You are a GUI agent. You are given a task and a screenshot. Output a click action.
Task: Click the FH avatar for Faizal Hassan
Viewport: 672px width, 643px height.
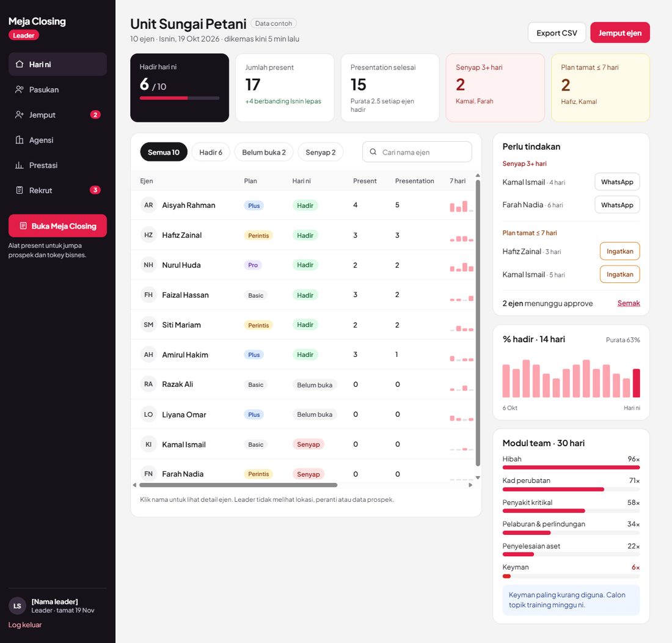point(148,295)
